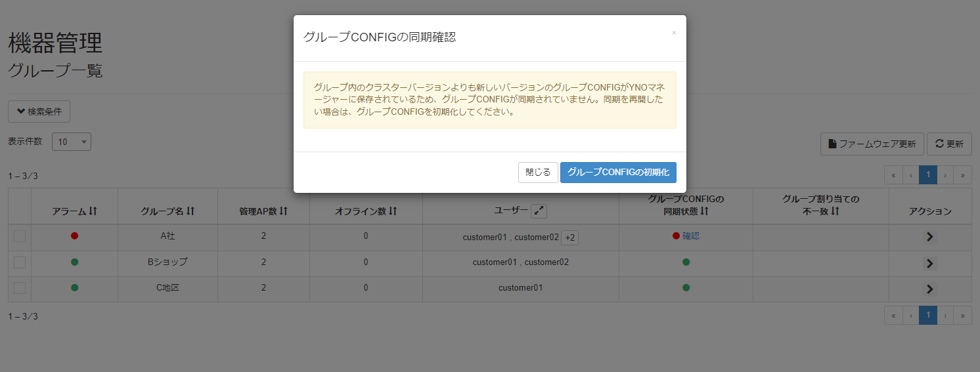Click the 更新 refresh button

[949, 144]
